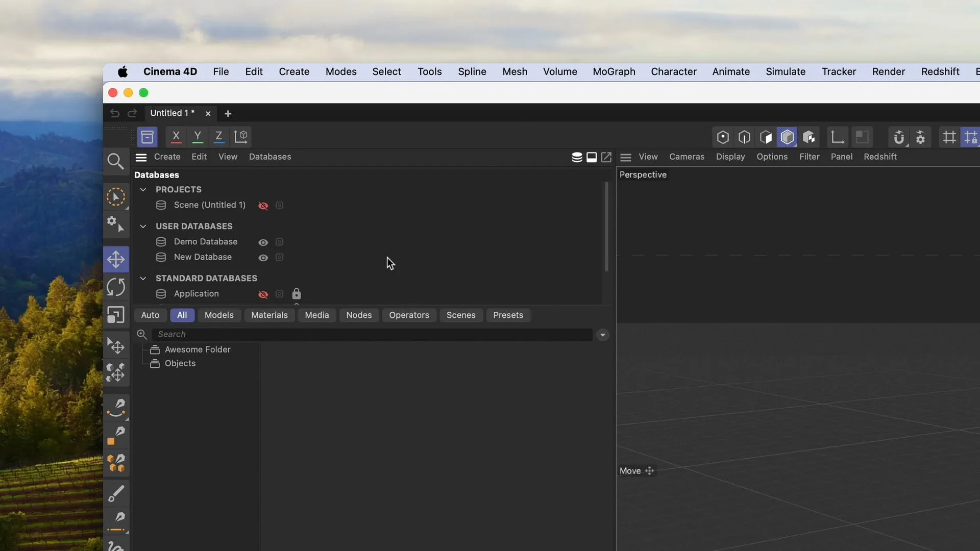Switch to Edges mode

pyautogui.click(x=744, y=137)
